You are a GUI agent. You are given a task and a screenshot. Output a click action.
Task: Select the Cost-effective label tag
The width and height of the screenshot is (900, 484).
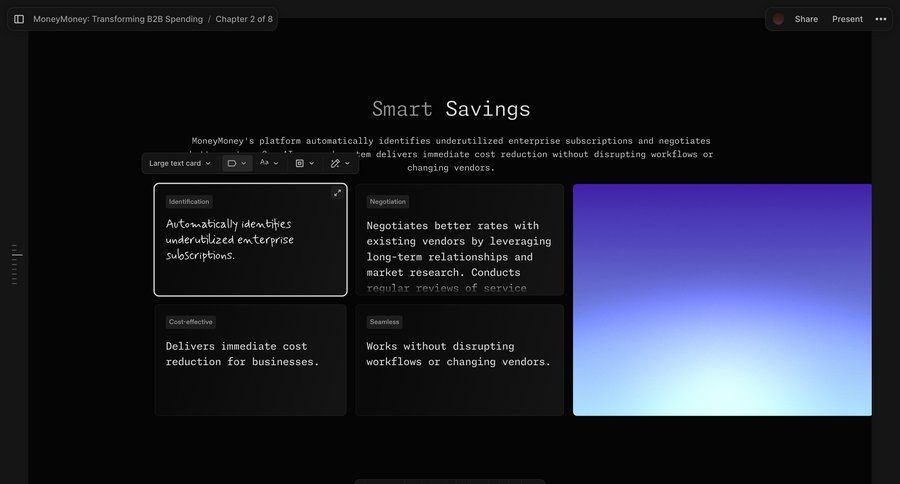[191, 322]
